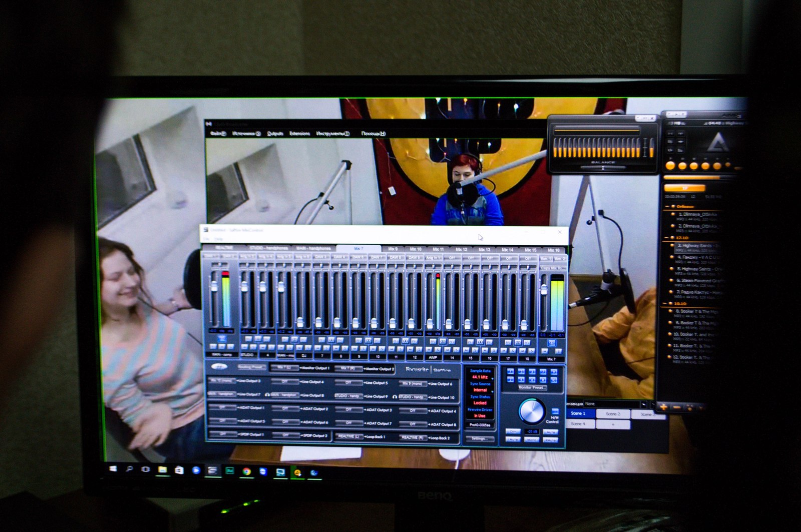Viewport: 801px width, 532px height.
Task: Open File Explorer from the taskbar
Action: click(x=162, y=470)
